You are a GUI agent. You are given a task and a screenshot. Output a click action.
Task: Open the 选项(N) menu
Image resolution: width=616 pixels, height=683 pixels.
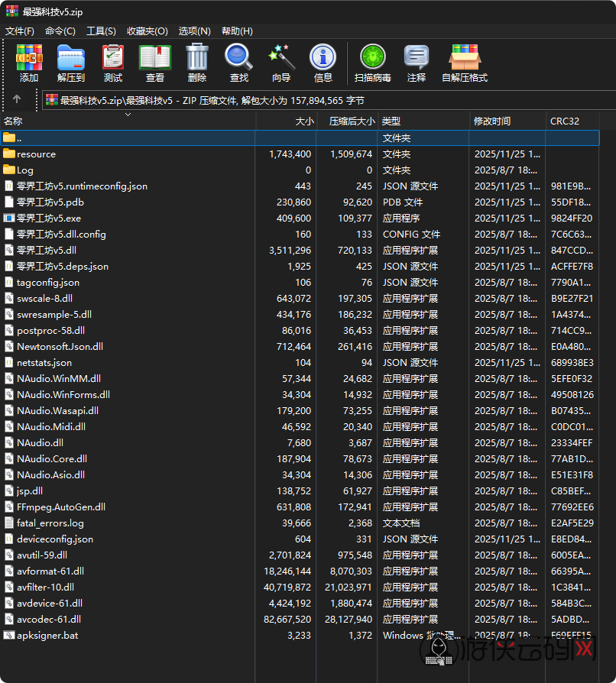pyautogui.click(x=194, y=31)
